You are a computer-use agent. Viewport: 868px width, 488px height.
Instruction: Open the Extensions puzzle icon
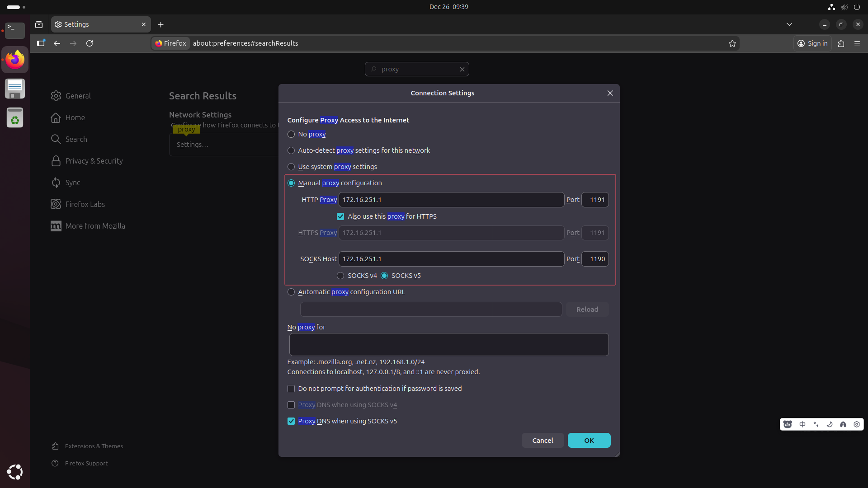click(841, 43)
